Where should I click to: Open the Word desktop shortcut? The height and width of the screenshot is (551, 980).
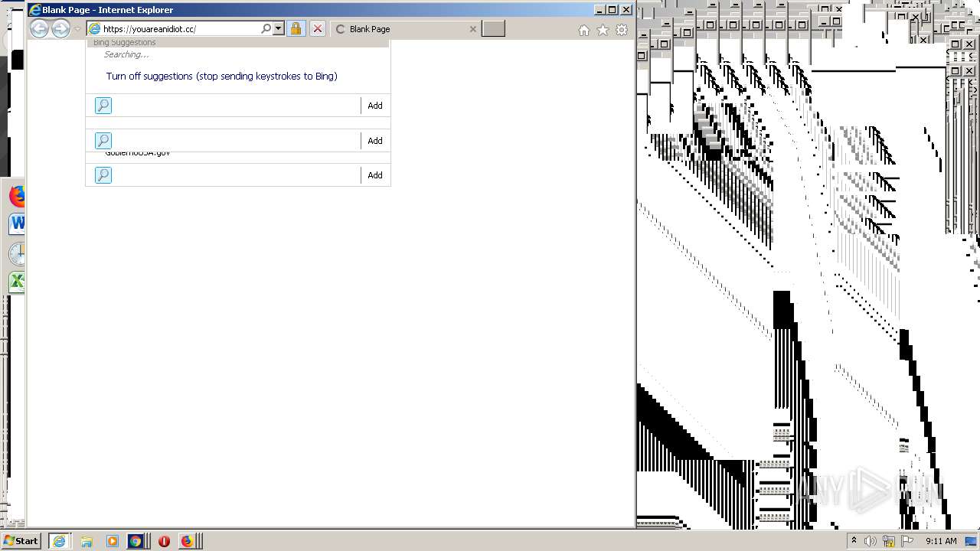pos(17,223)
